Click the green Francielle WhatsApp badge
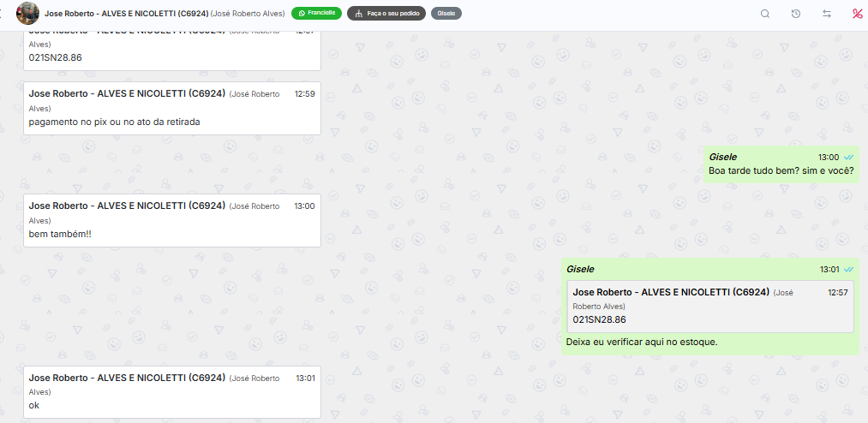The height and width of the screenshot is (423, 868). pyautogui.click(x=317, y=13)
